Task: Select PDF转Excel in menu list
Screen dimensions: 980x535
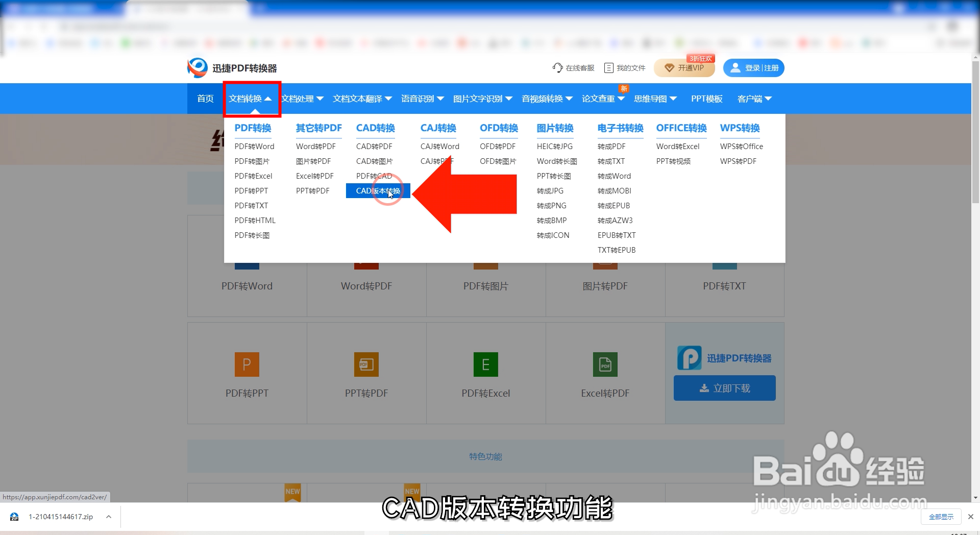Action: pos(253,176)
